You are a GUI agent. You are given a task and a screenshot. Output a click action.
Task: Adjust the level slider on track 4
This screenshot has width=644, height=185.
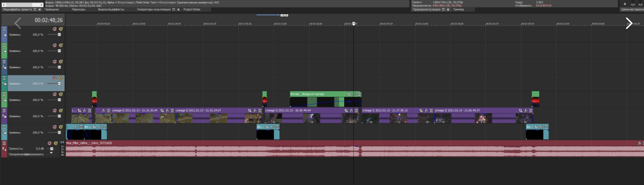pyautogui.click(x=59, y=84)
